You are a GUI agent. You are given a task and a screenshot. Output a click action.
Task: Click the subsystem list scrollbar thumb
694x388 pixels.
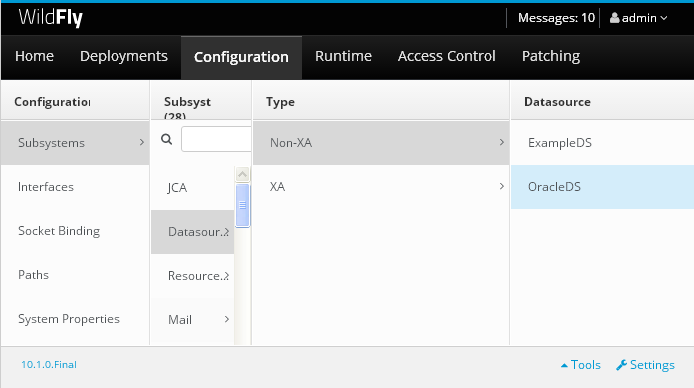243,206
